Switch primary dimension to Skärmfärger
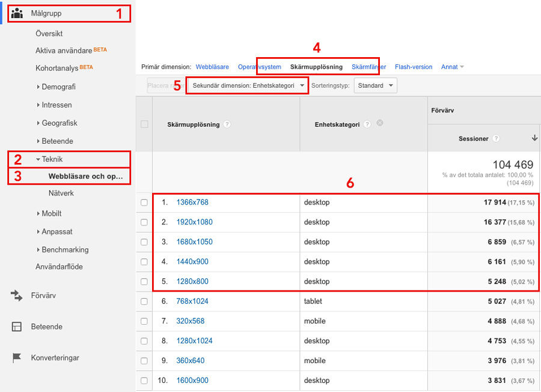The width and height of the screenshot is (541, 392). tap(369, 67)
